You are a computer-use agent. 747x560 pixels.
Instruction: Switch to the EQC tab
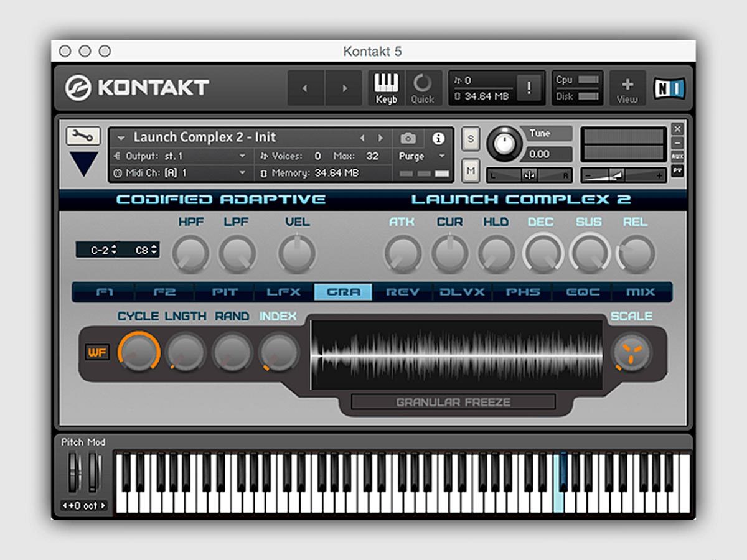pos(582,292)
